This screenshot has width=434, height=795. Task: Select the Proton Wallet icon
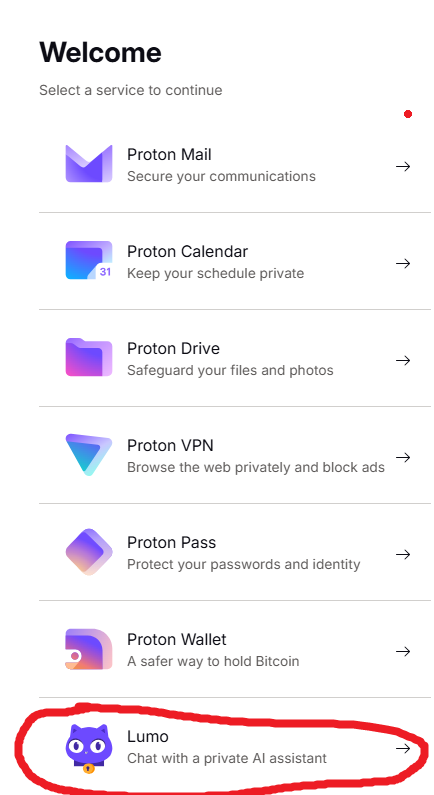[x=89, y=649]
